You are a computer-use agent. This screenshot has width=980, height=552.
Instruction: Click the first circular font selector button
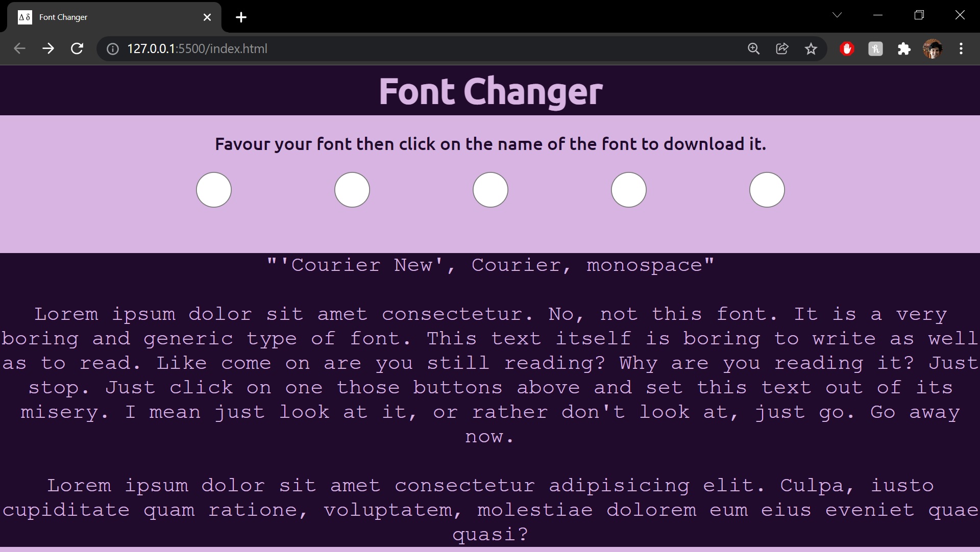tap(213, 190)
